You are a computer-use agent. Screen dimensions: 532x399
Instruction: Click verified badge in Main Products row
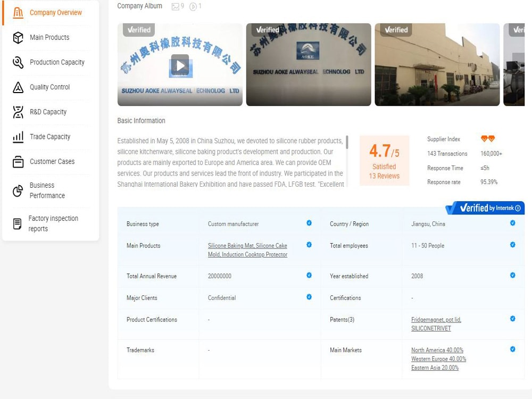tap(309, 245)
